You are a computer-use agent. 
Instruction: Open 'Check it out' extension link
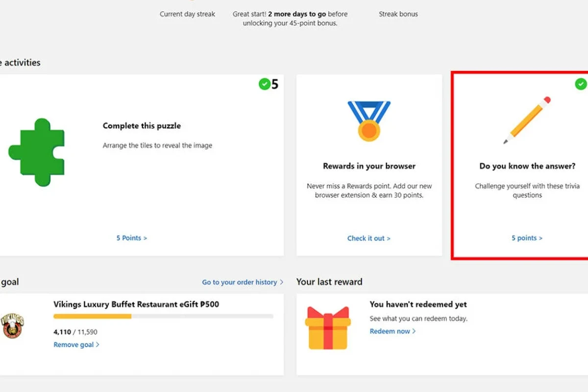[x=369, y=239]
